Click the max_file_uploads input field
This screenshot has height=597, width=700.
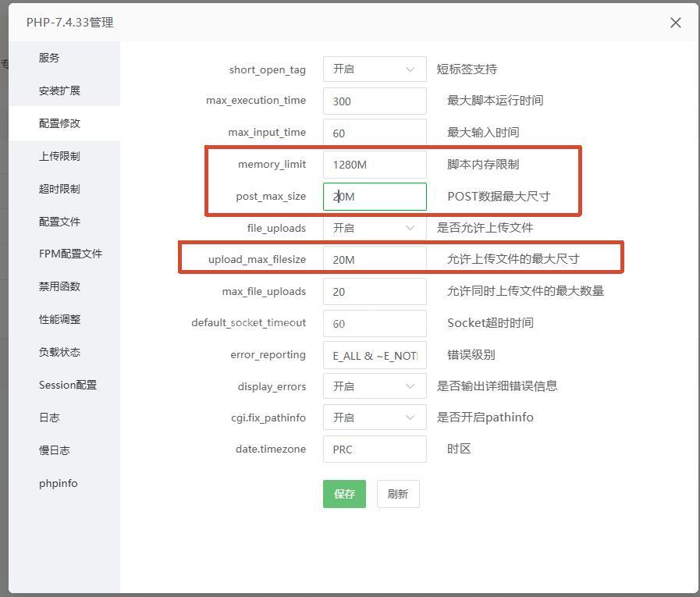(x=375, y=292)
